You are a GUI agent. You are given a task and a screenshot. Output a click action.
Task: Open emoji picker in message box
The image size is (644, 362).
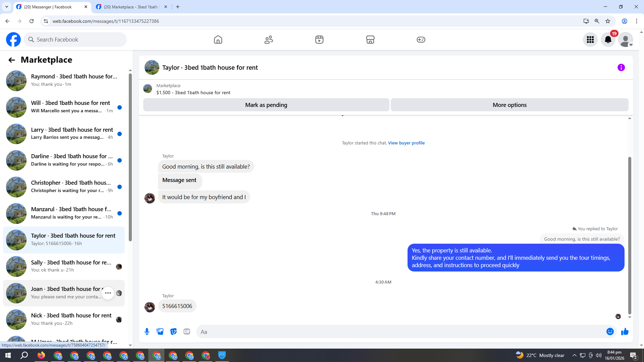pyautogui.click(x=610, y=331)
